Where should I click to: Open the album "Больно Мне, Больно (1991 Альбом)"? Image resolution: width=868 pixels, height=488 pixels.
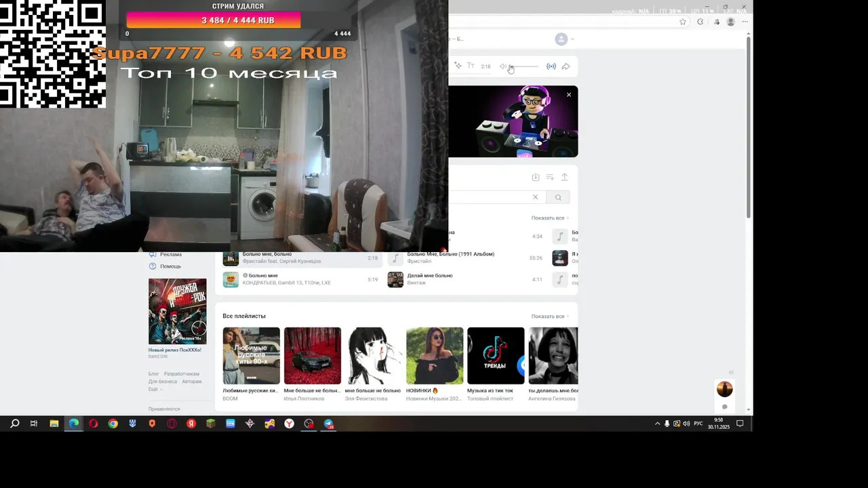(x=450, y=254)
